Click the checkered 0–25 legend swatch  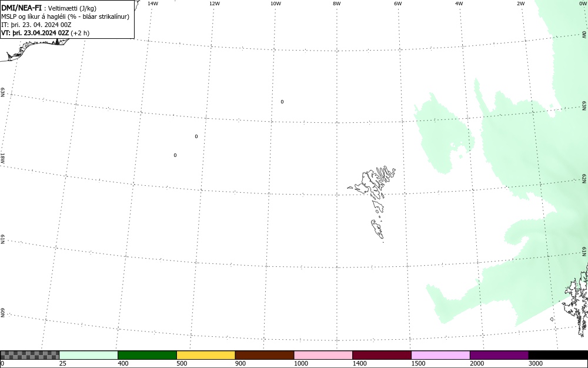point(29,355)
